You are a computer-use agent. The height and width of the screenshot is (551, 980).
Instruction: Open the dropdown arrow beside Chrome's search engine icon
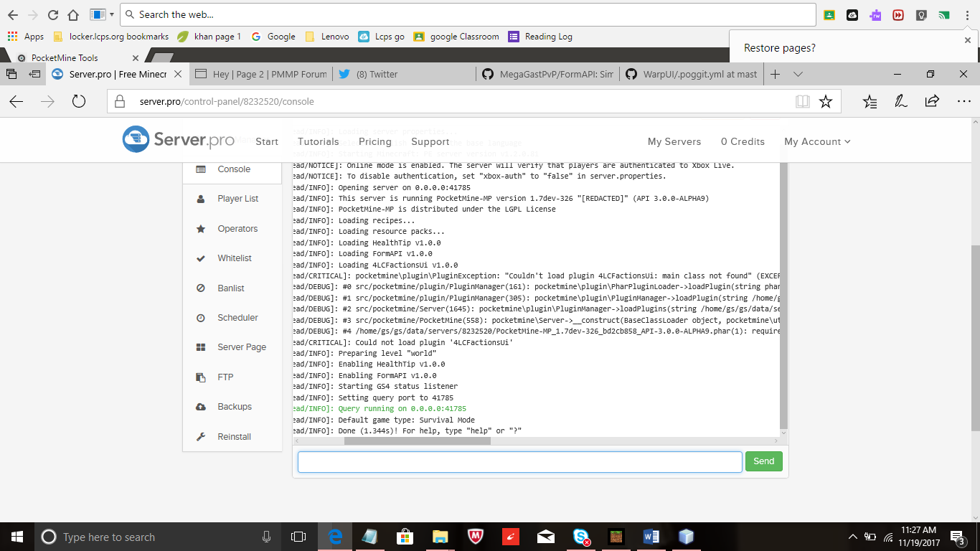click(x=111, y=14)
